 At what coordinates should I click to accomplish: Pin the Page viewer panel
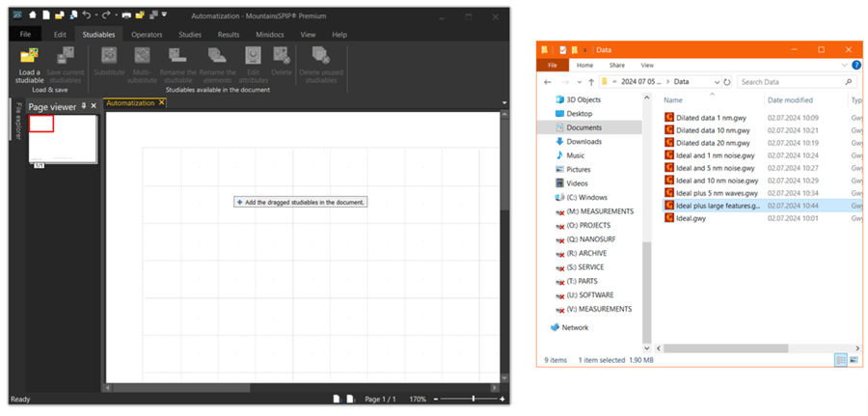coord(84,106)
